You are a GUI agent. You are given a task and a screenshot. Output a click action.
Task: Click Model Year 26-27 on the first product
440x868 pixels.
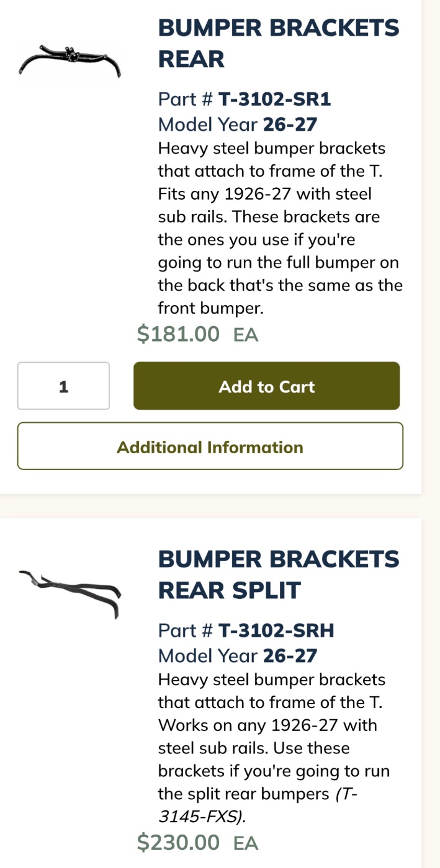(238, 125)
